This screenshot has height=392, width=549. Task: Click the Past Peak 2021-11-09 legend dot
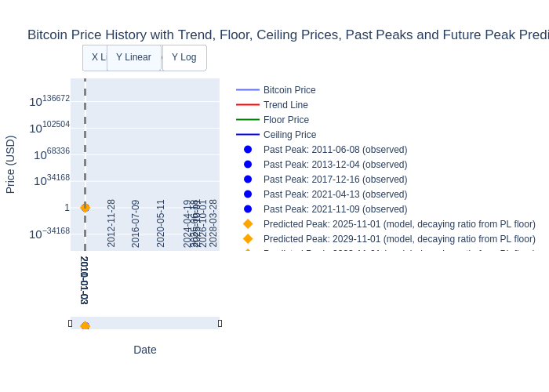[248, 209]
